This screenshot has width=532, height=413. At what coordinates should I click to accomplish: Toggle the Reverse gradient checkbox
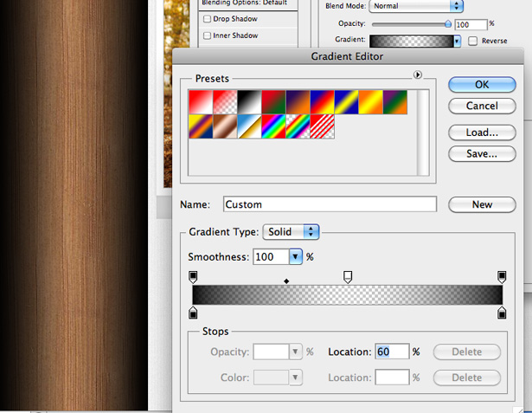tap(472, 41)
